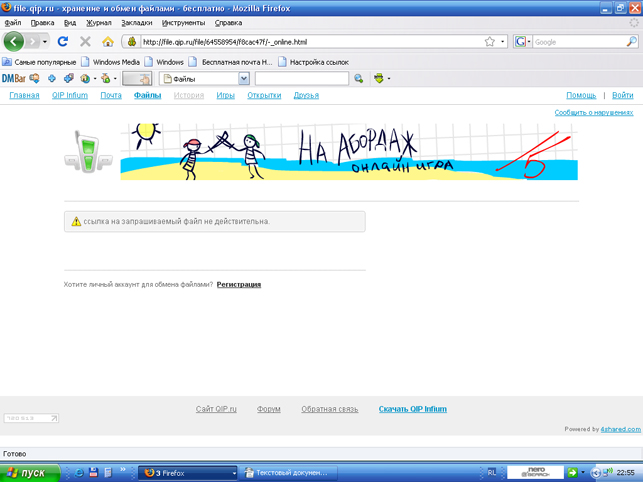
Task: Open the address bar history dropdown arrow
Action: (x=502, y=42)
